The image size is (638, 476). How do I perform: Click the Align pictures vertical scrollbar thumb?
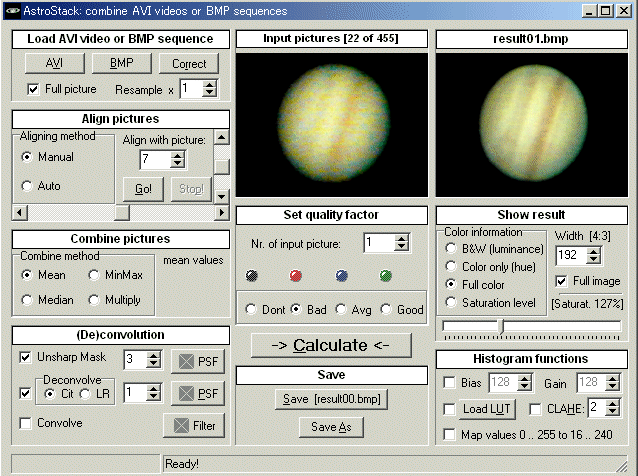point(222,167)
